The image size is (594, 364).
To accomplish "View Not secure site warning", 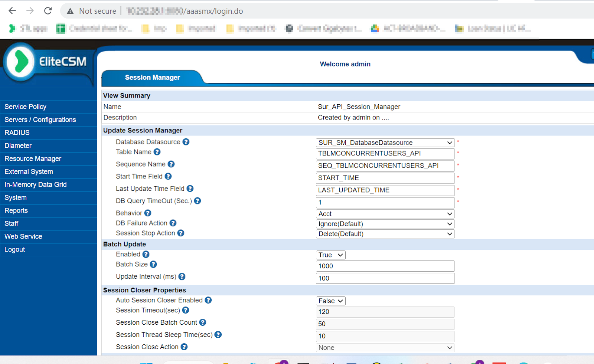I will click(92, 11).
